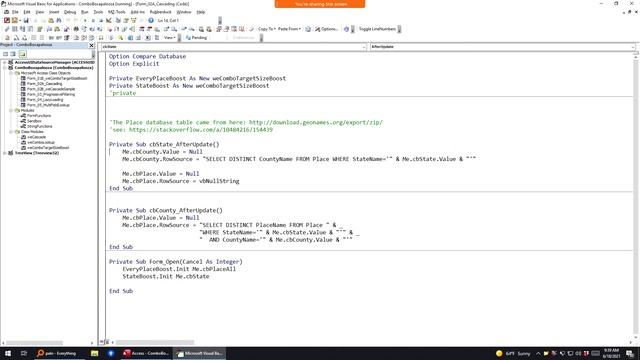Open the Window menu
Viewport: 640px width, 360px height.
[184, 12]
